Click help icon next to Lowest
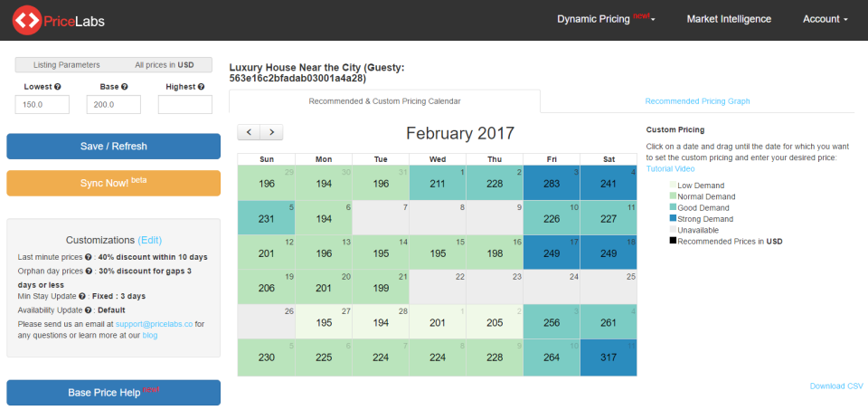Image resolution: width=868 pixels, height=410 pixels. click(58, 87)
